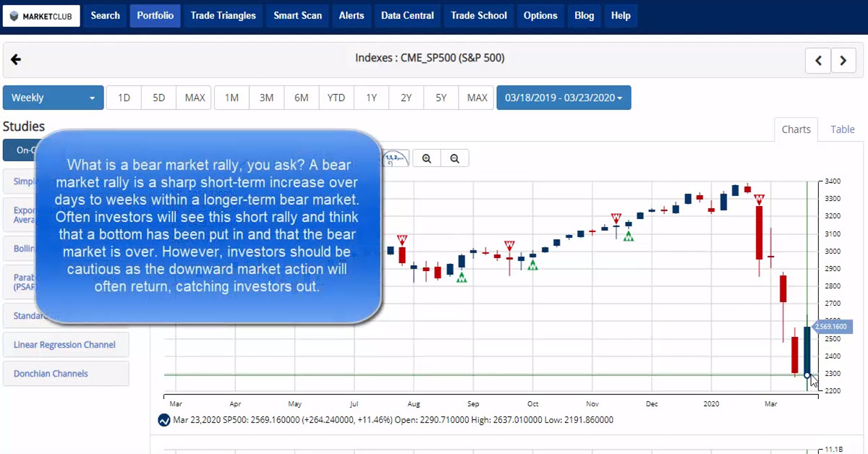This screenshot has height=454, width=868.
Task: Click the 3400 price axis label
Action: point(833,181)
